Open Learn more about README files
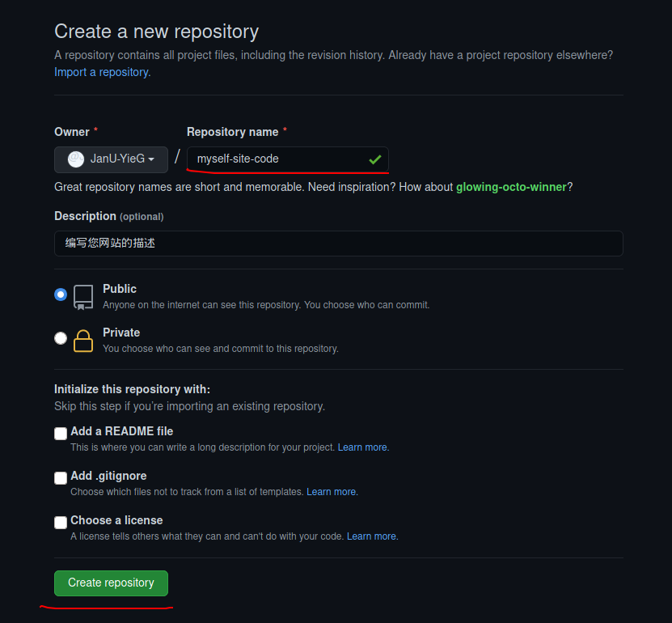Image resolution: width=672 pixels, height=623 pixels. tap(362, 447)
